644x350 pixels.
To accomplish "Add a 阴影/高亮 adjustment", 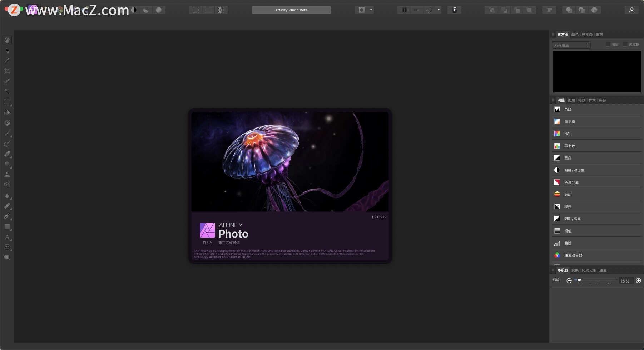I will (x=597, y=219).
